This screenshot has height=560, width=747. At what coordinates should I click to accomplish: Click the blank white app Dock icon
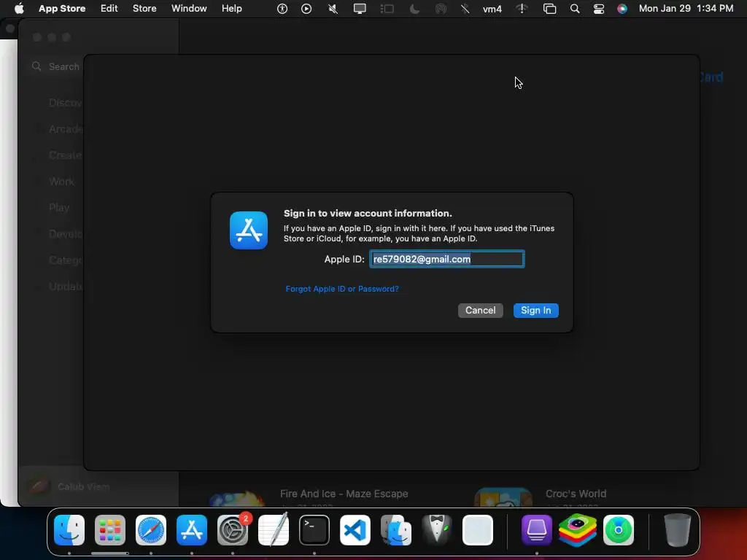tap(477, 530)
